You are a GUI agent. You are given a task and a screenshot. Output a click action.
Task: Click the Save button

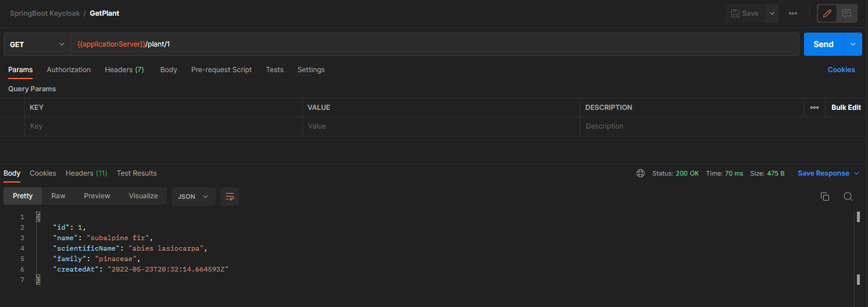coord(745,13)
